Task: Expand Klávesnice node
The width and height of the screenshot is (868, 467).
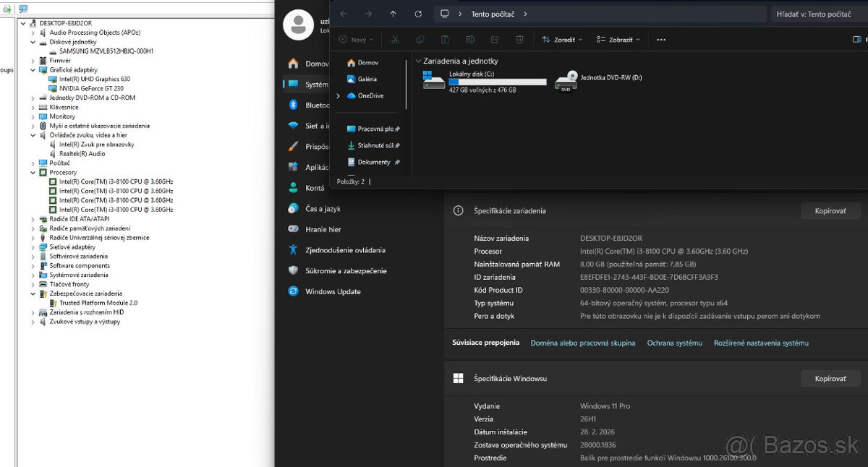Action: tap(33, 107)
